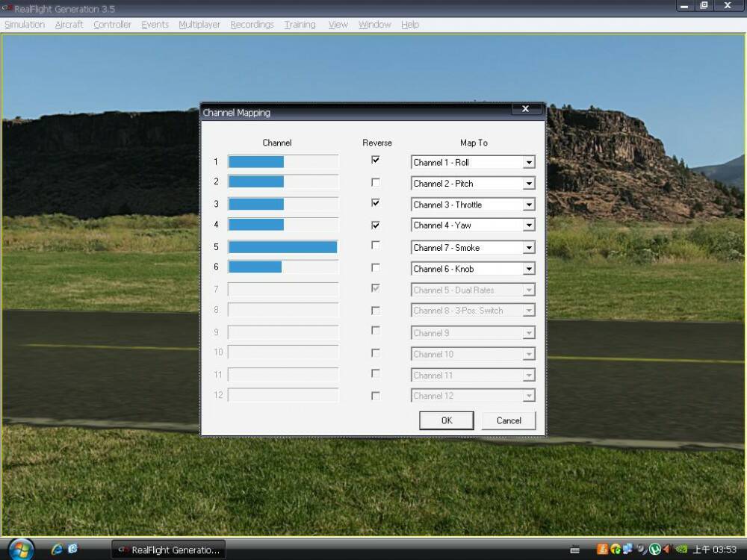747x560 pixels.
Task: Click the channel 3 level bar
Action: pyautogui.click(x=283, y=204)
